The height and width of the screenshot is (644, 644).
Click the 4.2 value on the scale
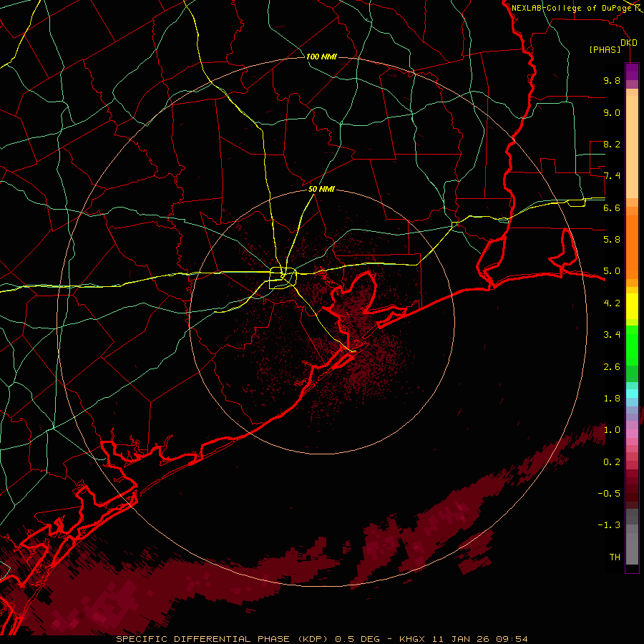[612, 303]
